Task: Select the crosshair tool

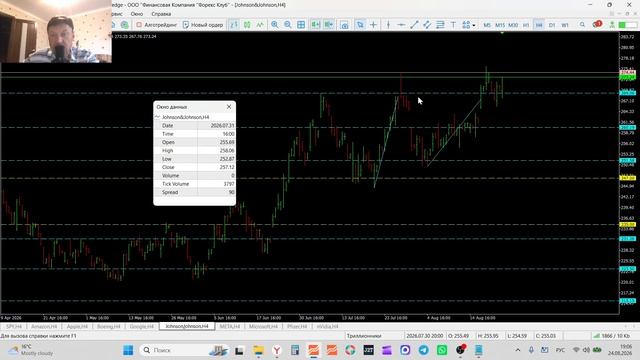Action: click(x=373, y=25)
